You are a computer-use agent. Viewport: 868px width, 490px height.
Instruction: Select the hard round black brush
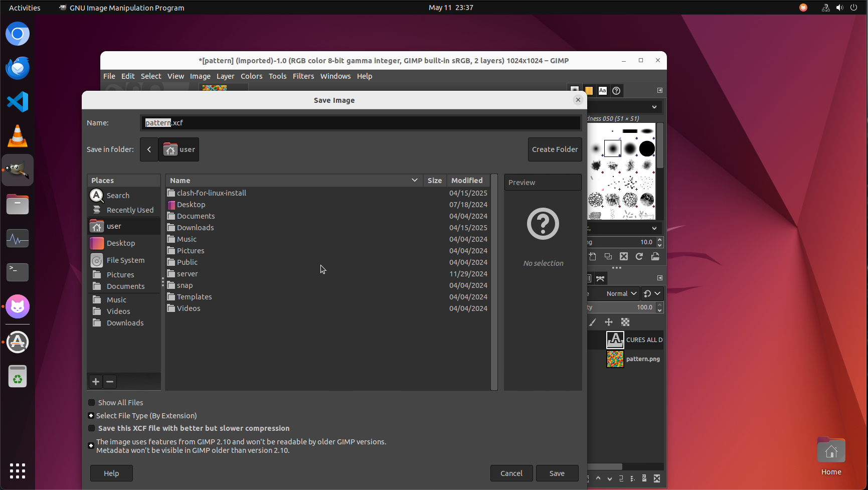pyautogui.click(x=647, y=148)
